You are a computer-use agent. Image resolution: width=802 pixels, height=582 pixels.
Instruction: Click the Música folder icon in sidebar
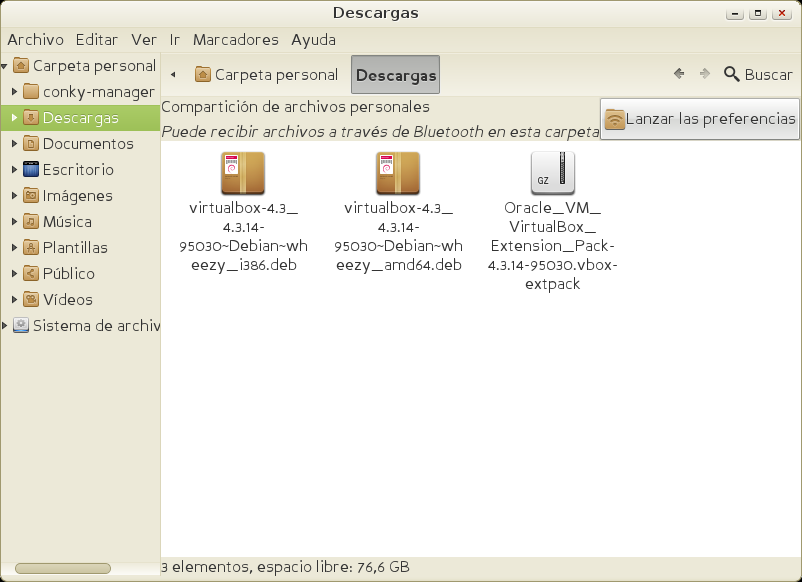point(31,222)
